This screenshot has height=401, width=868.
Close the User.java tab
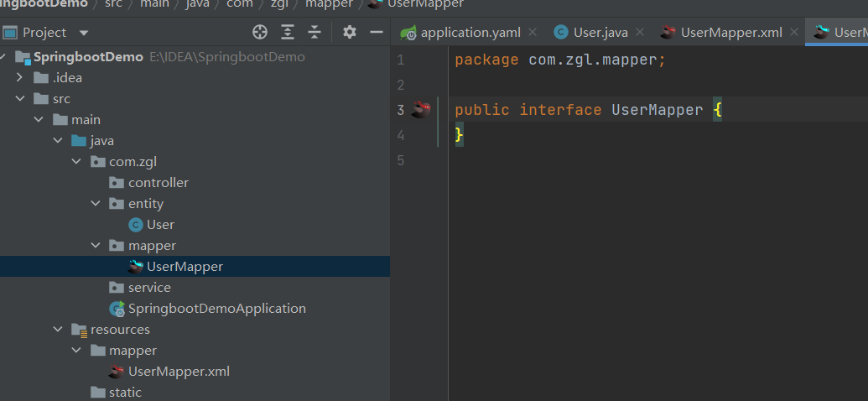(x=639, y=33)
